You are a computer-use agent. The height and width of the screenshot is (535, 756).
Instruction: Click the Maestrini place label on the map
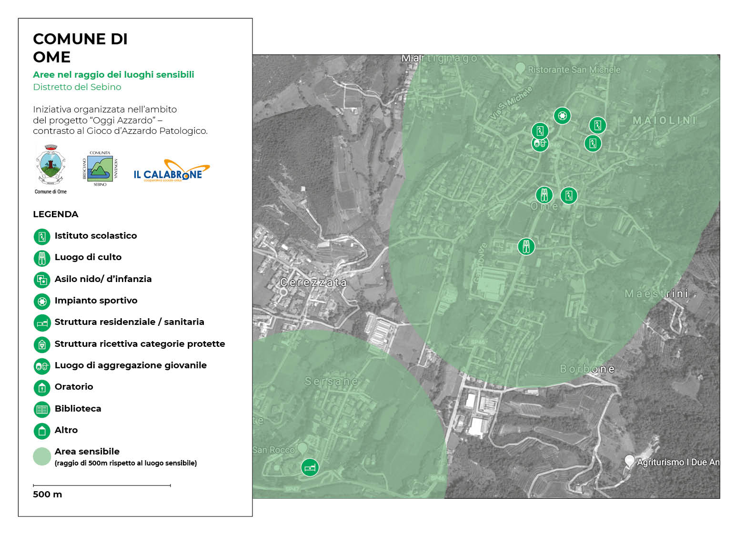click(656, 293)
